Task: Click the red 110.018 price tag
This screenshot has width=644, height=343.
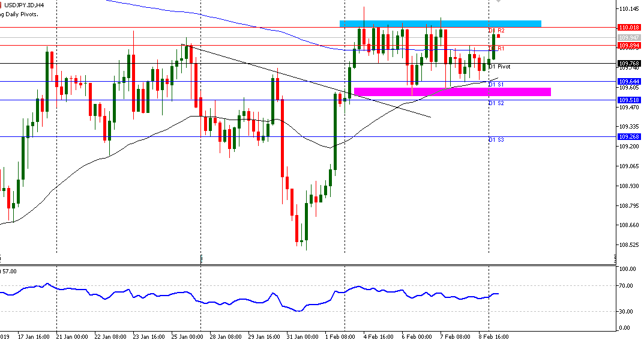Action: click(x=629, y=28)
